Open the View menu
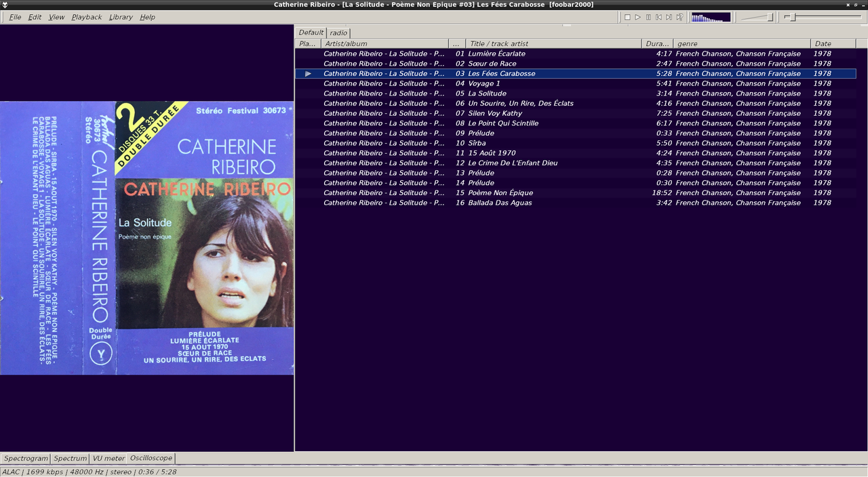 [x=57, y=17]
